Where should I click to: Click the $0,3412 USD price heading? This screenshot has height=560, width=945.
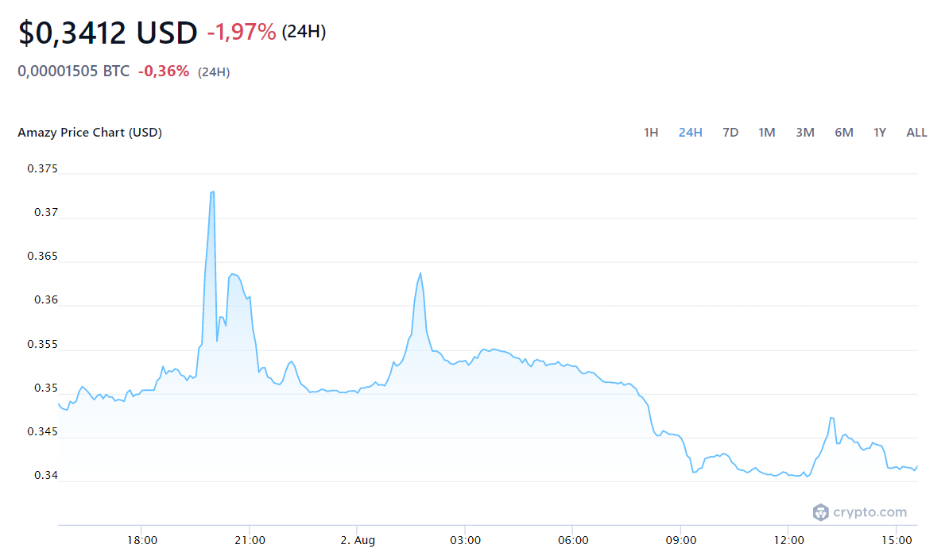coord(107,33)
